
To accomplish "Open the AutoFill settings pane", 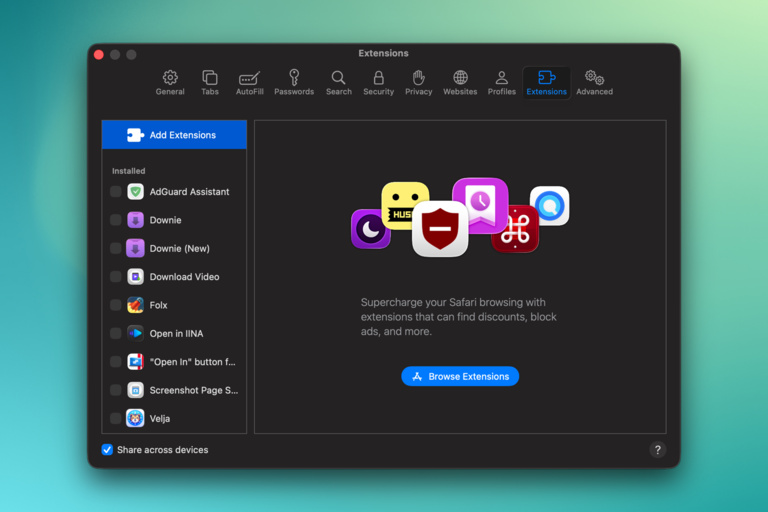I will [249, 82].
